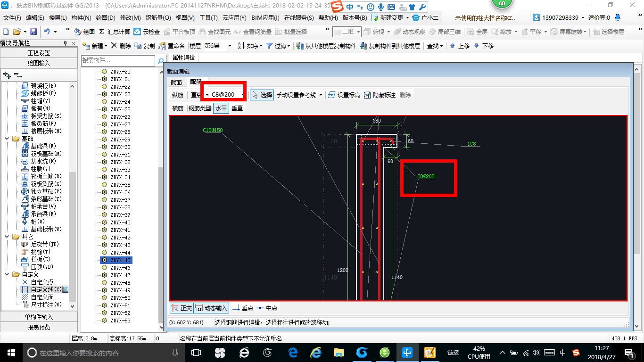Viewport: 644px width, 362px height.
Task: Toggle 纵筋 longitudinal rebar mode
Action: click(x=178, y=95)
